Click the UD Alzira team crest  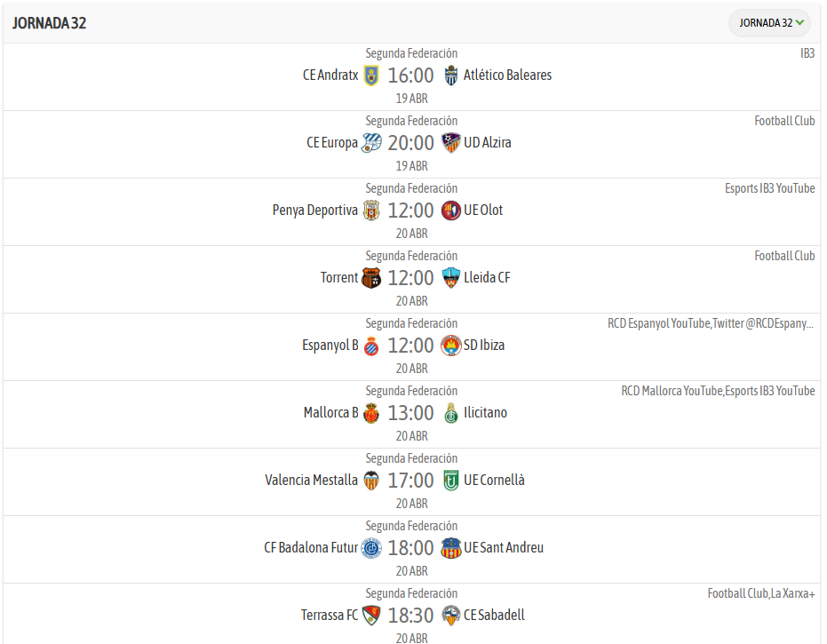pos(451,143)
